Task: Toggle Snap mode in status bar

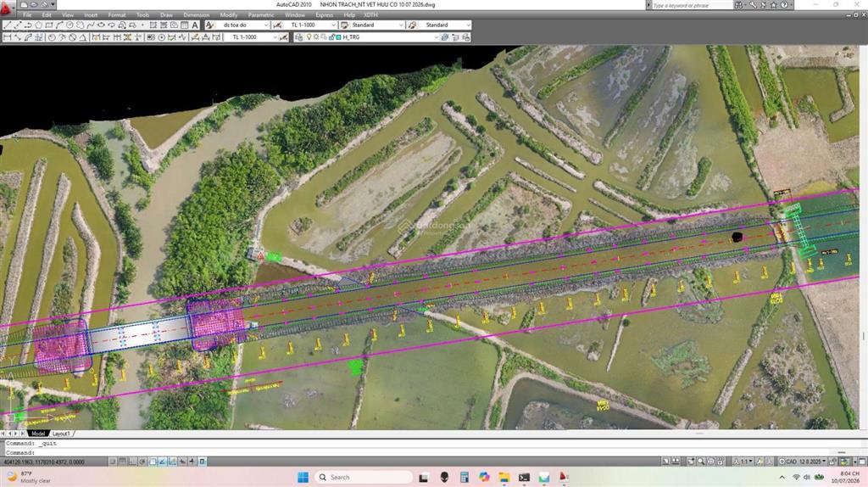Action: 113,461
